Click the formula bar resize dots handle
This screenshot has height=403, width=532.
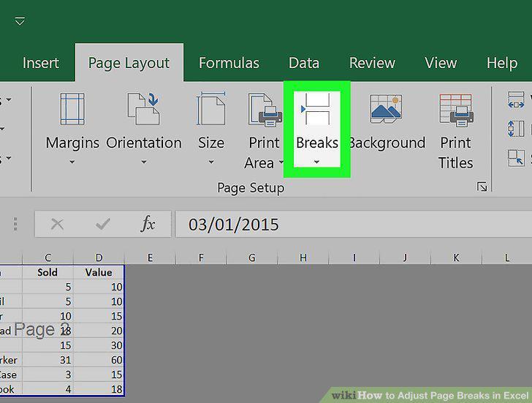pos(15,224)
